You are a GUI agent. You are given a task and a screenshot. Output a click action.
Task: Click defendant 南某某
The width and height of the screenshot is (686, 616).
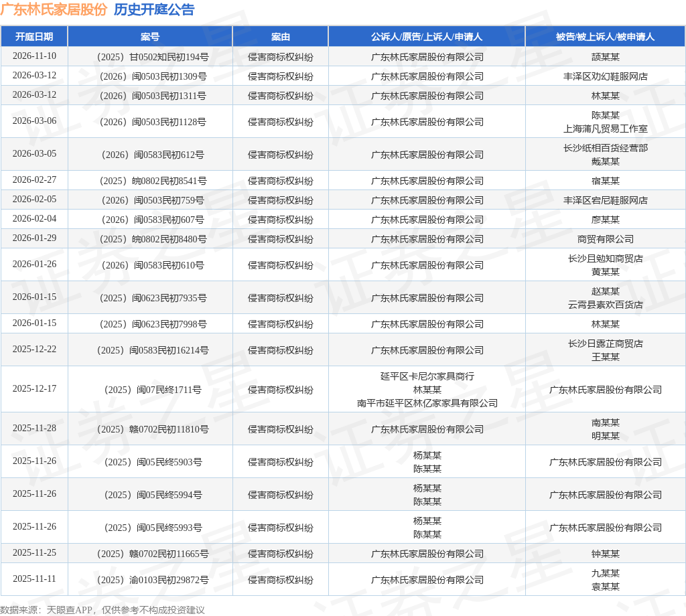pos(606,422)
